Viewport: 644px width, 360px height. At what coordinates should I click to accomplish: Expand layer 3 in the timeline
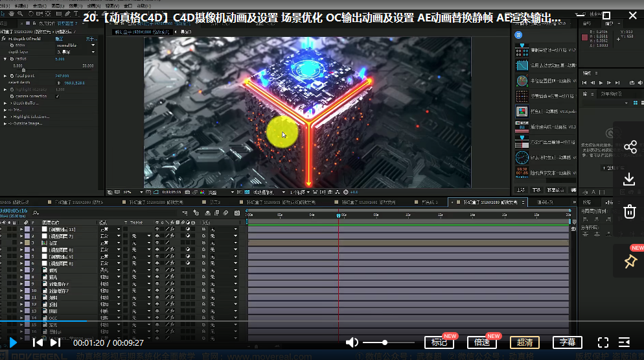21,243
